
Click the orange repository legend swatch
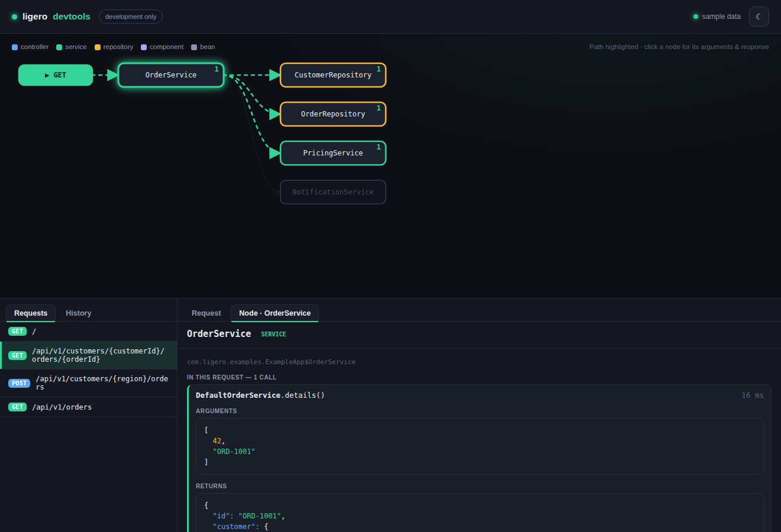98,47
